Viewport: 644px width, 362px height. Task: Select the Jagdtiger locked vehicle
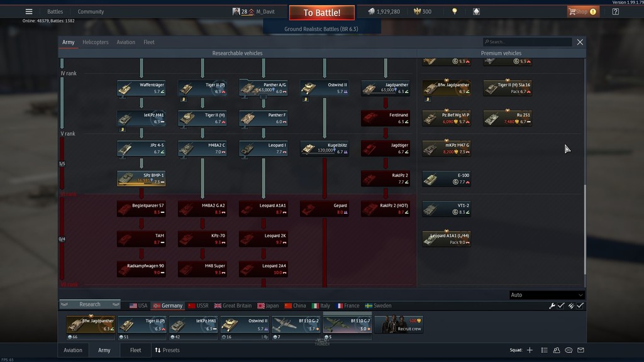pos(386,148)
